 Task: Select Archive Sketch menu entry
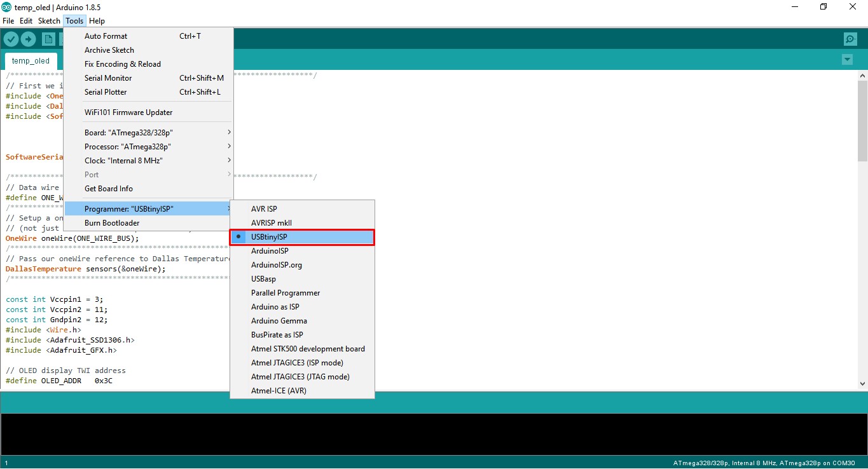(x=148, y=50)
